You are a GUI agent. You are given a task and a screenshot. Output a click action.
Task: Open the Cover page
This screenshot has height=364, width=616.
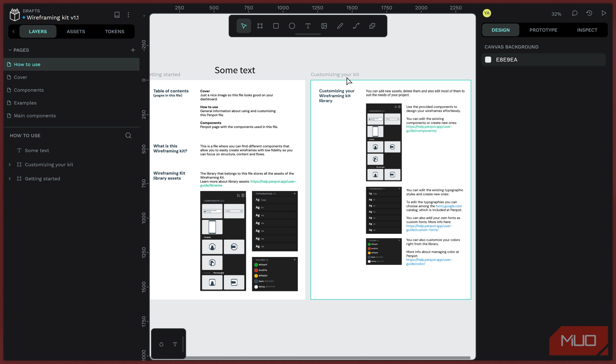point(71,77)
